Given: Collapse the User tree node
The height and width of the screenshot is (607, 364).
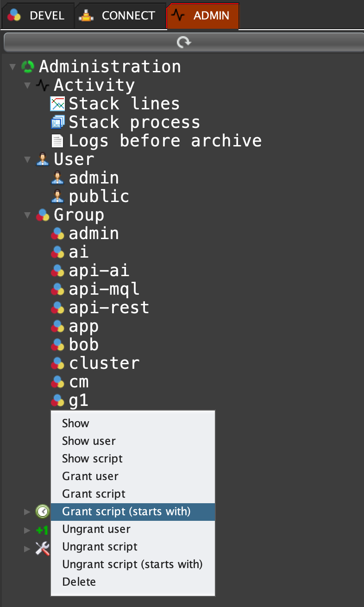Looking at the screenshot, I should click(x=27, y=160).
